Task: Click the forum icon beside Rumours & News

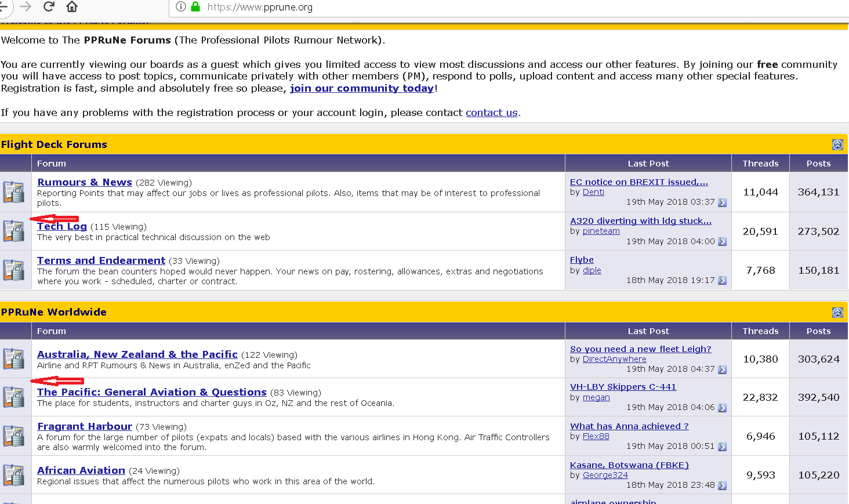Action: (x=14, y=192)
